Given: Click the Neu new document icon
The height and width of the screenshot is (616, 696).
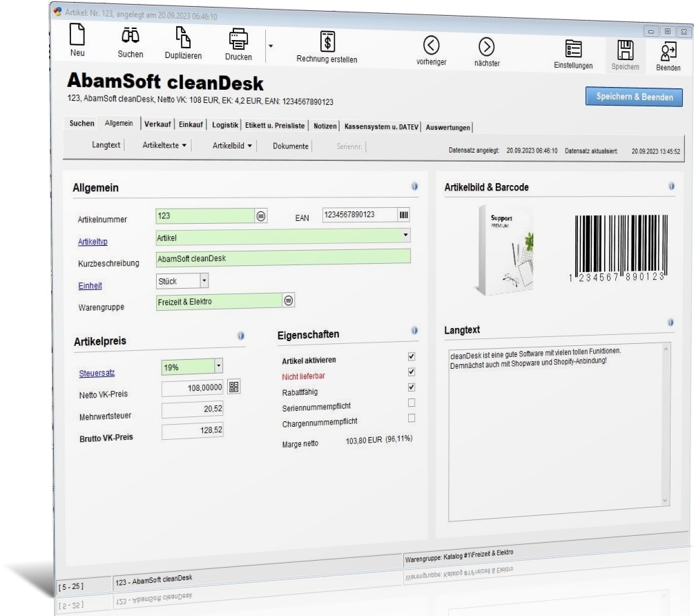Looking at the screenshot, I should point(77,34).
